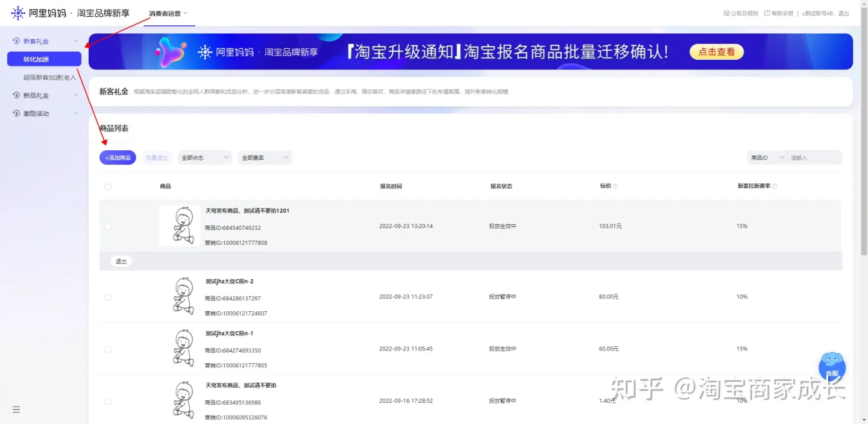The height and width of the screenshot is (424, 868).
Task: Click 营销ID:10006095326076 text
Action: coord(236,417)
